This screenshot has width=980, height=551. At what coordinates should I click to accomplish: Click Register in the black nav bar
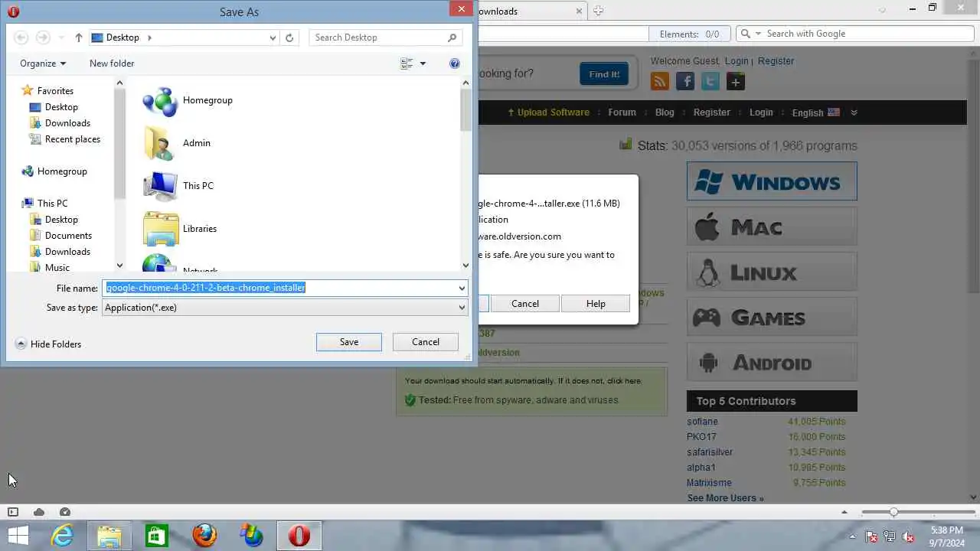coord(712,112)
